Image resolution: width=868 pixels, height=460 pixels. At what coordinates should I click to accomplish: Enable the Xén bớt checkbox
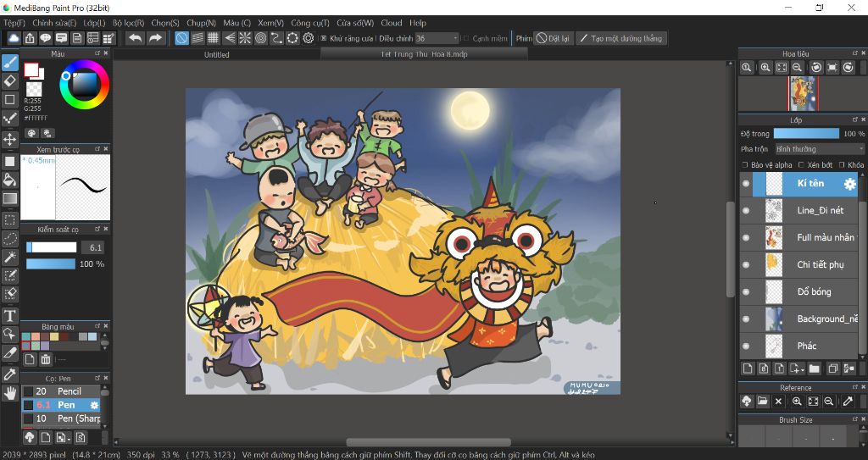click(x=801, y=165)
